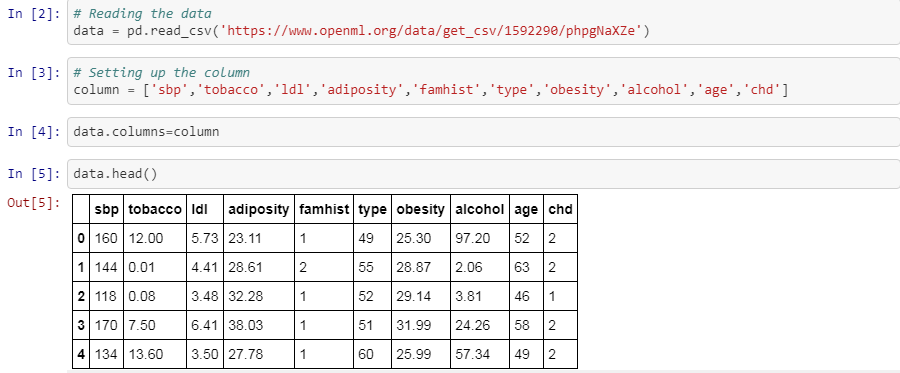
Task: Click ldl value 6.41
Action: (x=204, y=325)
